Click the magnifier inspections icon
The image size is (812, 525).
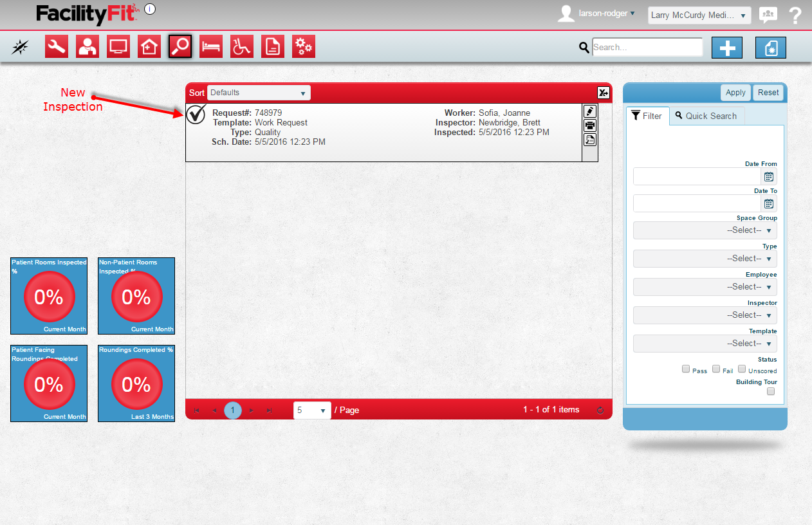tap(180, 47)
